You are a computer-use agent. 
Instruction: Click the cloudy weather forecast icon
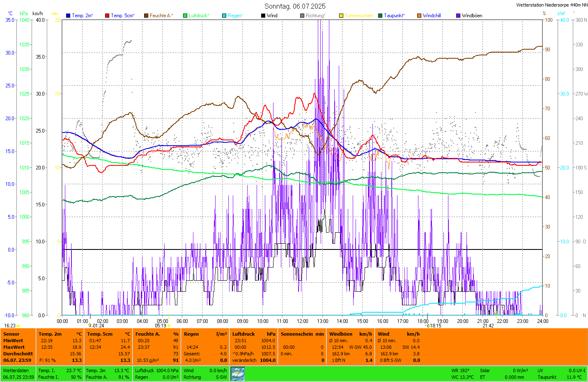tap(238, 374)
